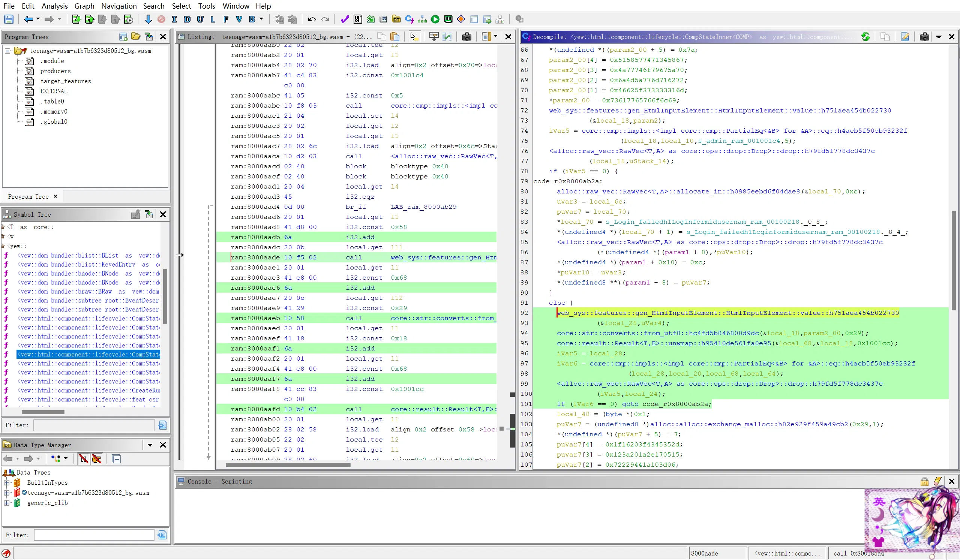
Task: Open the 'B' toolbar dropdown arrow
Action: click(261, 19)
